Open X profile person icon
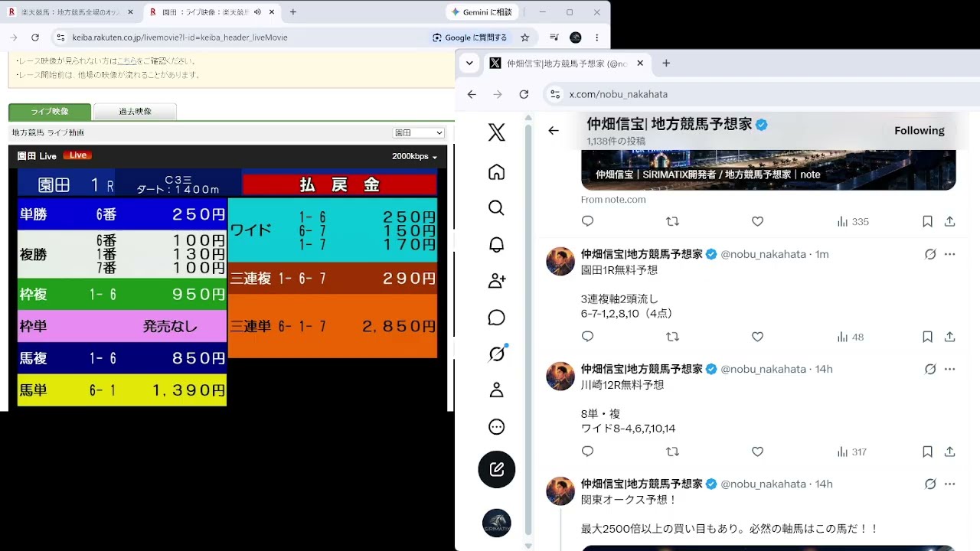Screen dimensions: 980x551 [x=496, y=390]
